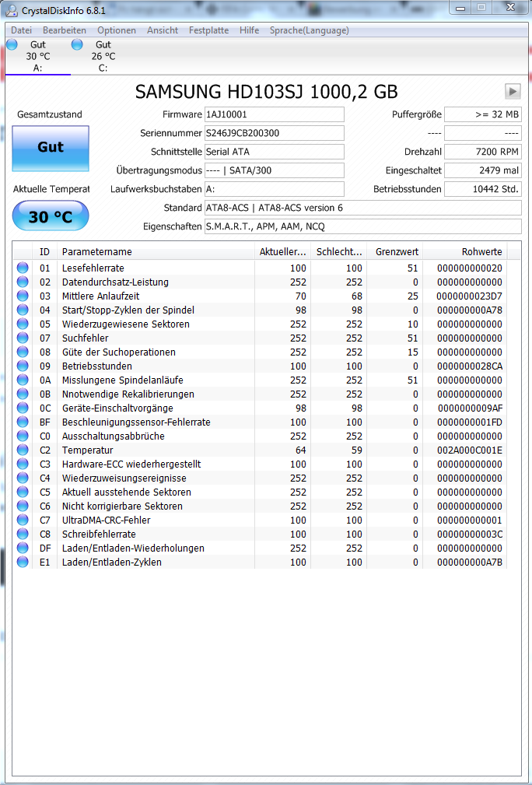Screen dimensions: 532x785
Task: Select drive A: tab at 30 °C
Action: click(37, 56)
